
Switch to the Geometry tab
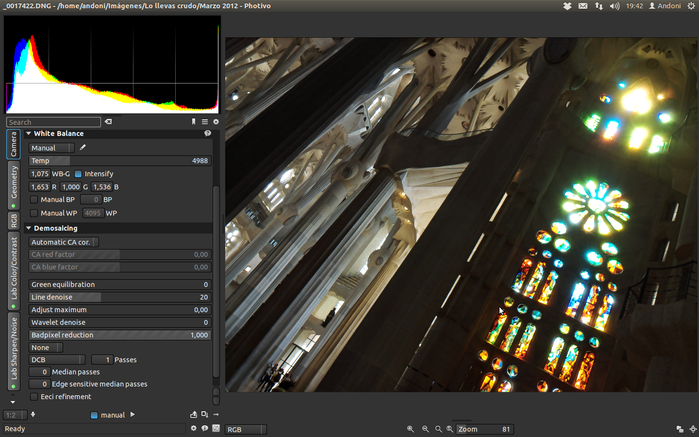14,185
